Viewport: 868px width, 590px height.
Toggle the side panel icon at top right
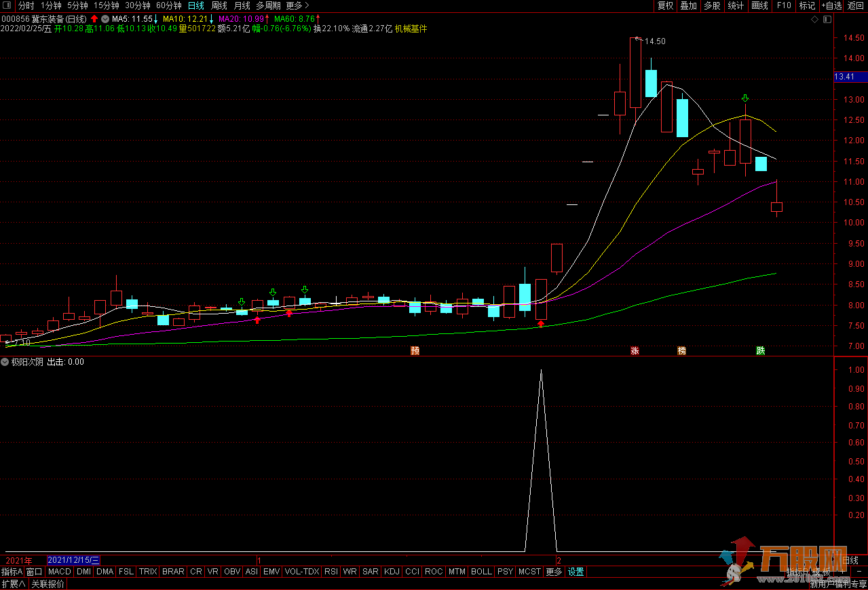coord(827,20)
